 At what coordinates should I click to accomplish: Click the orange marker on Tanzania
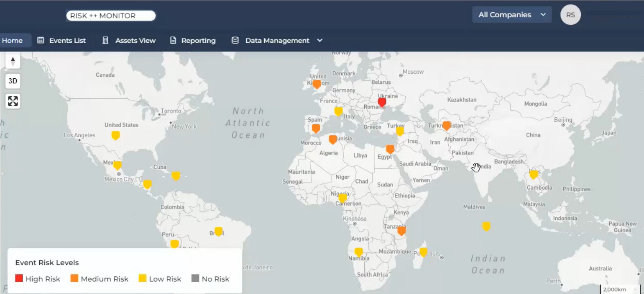401,231
